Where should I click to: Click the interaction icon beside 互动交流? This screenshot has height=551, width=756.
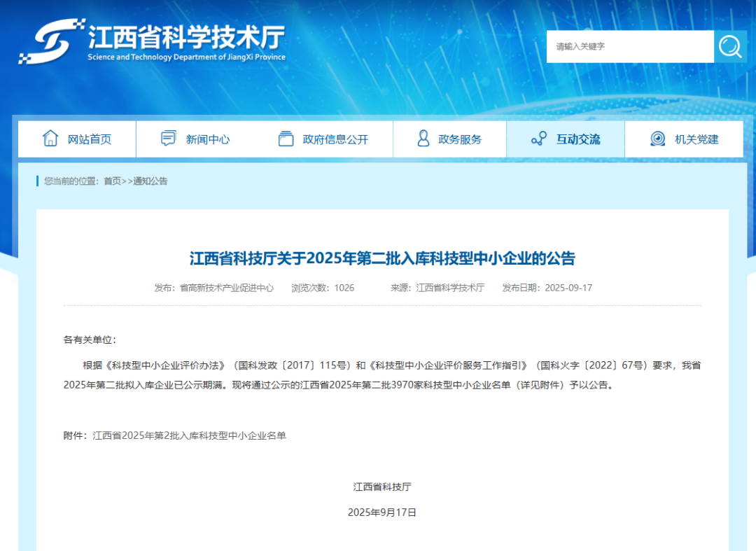pyautogui.click(x=538, y=139)
